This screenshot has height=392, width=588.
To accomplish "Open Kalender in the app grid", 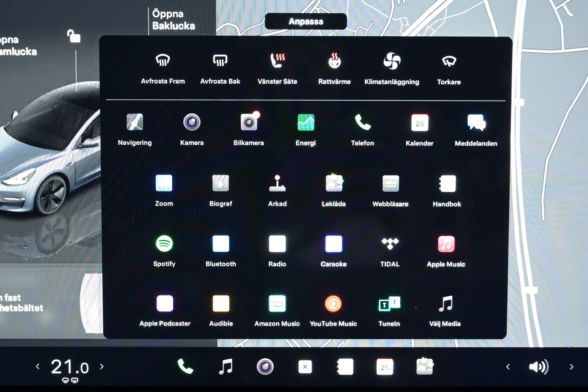I will point(420,130).
